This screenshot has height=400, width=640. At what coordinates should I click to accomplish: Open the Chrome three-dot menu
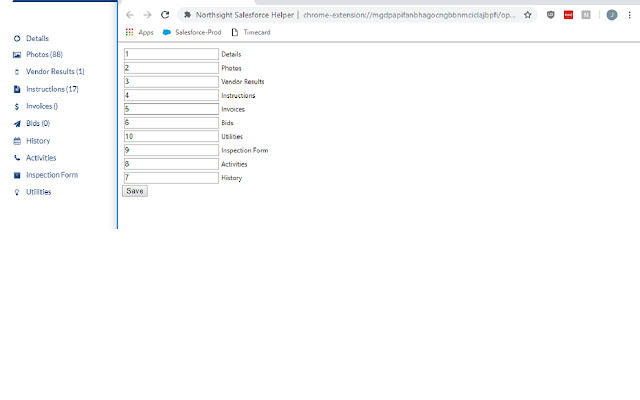(x=629, y=15)
